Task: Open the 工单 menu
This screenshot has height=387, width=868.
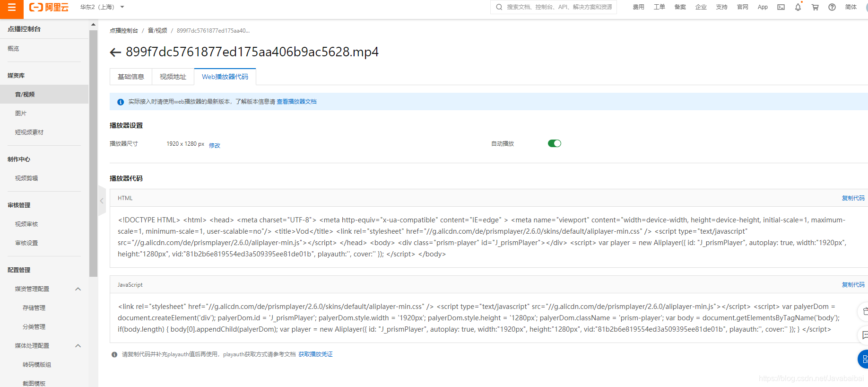Action: [660, 7]
